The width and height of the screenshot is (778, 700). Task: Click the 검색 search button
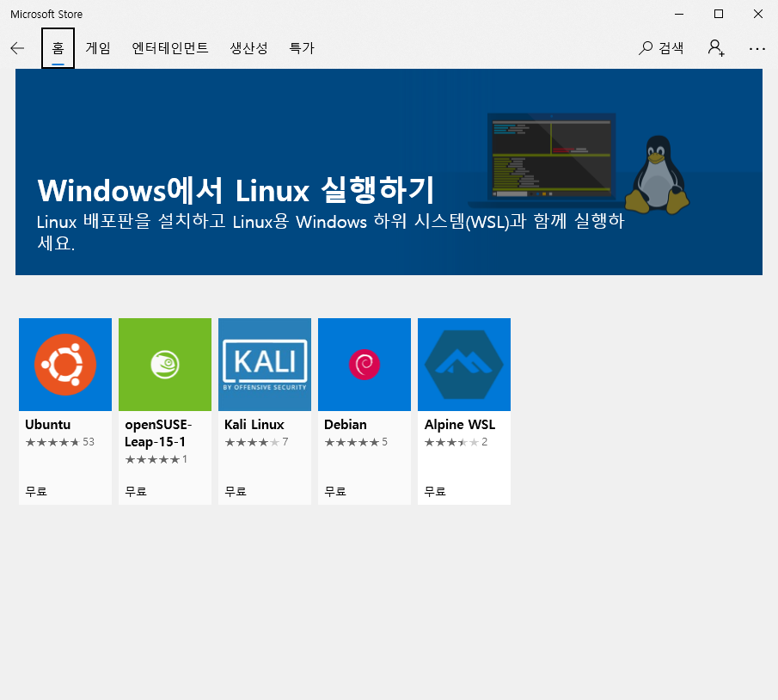tap(661, 48)
